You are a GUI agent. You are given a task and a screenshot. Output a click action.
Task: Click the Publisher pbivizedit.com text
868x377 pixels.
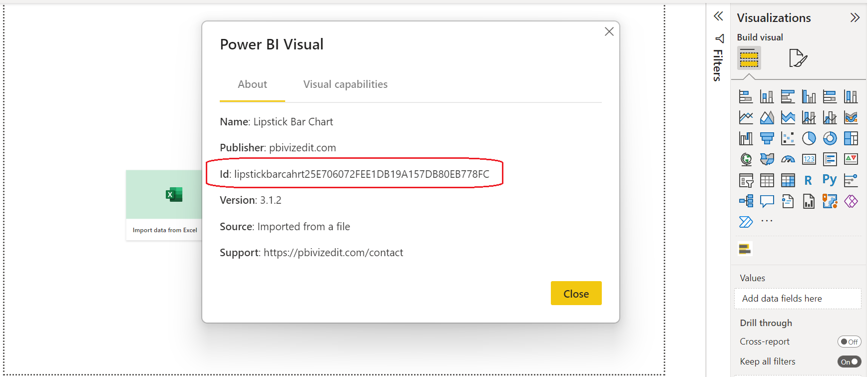click(x=278, y=148)
